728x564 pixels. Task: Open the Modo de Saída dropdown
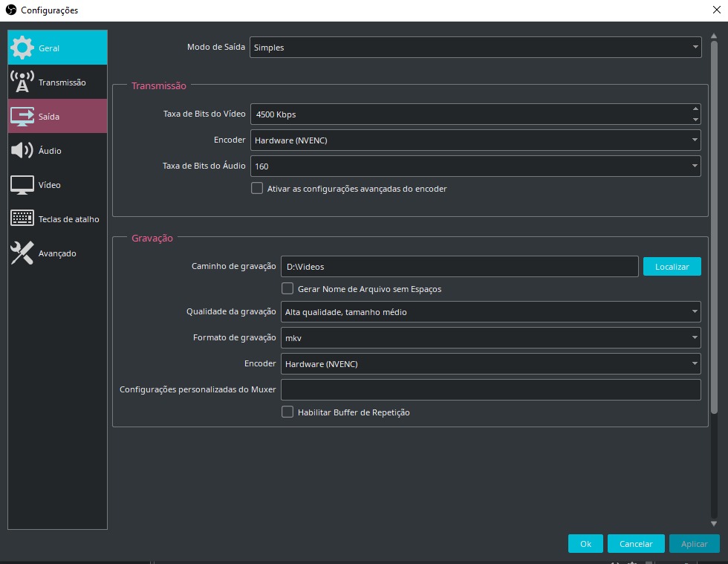coord(475,48)
